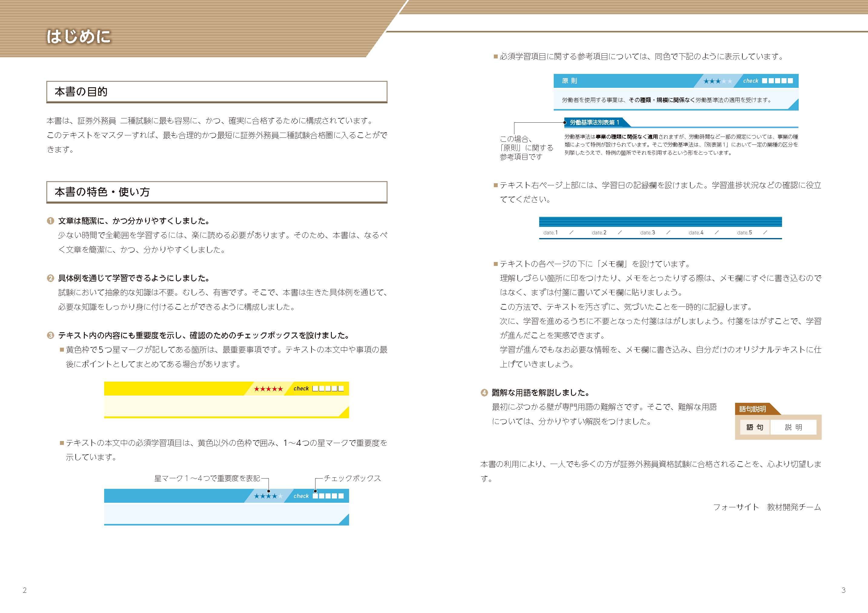
Task: Click the five red stars in yellow bar
Action: [268, 389]
